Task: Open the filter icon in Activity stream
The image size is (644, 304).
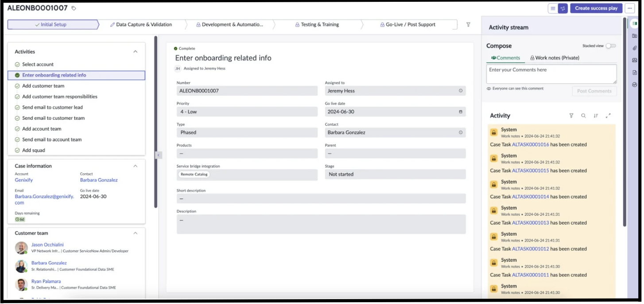Action: tap(571, 116)
